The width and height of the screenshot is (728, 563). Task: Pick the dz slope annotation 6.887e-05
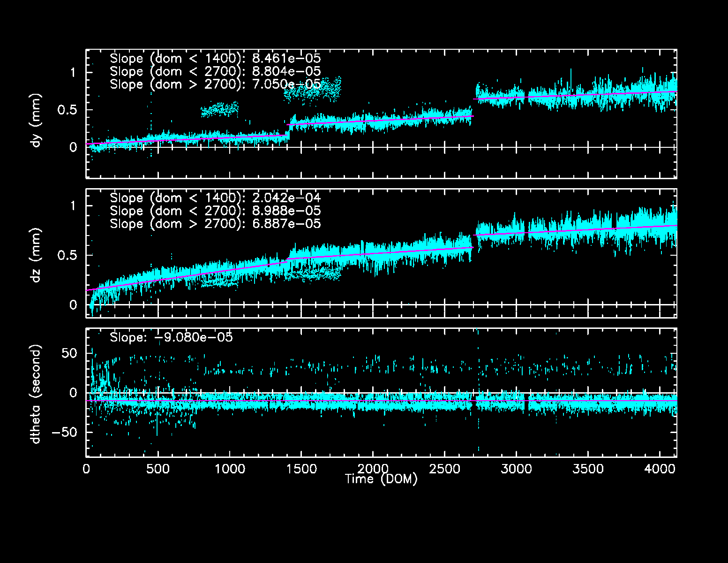coord(215,224)
